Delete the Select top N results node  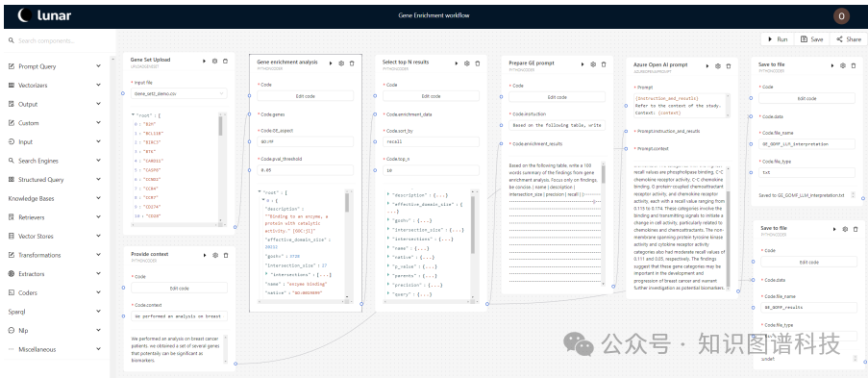477,63
